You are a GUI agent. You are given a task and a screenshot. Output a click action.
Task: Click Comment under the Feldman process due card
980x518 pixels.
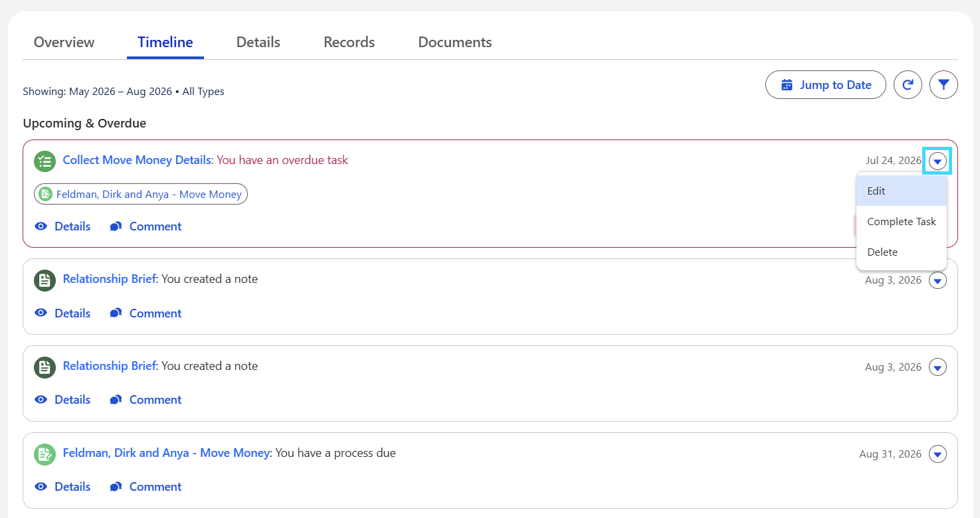click(x=146, y=487)
